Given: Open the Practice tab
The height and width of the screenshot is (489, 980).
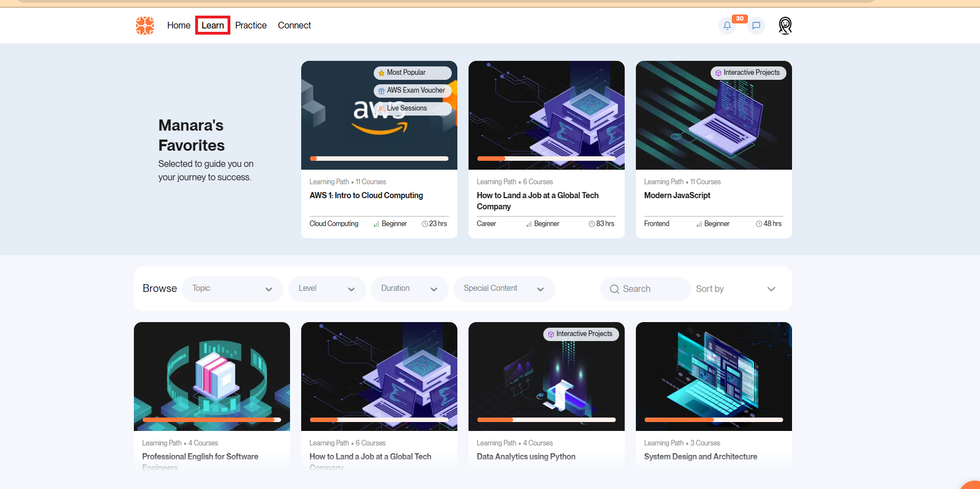Looking at the screenshot, I should tap(251, 25).
